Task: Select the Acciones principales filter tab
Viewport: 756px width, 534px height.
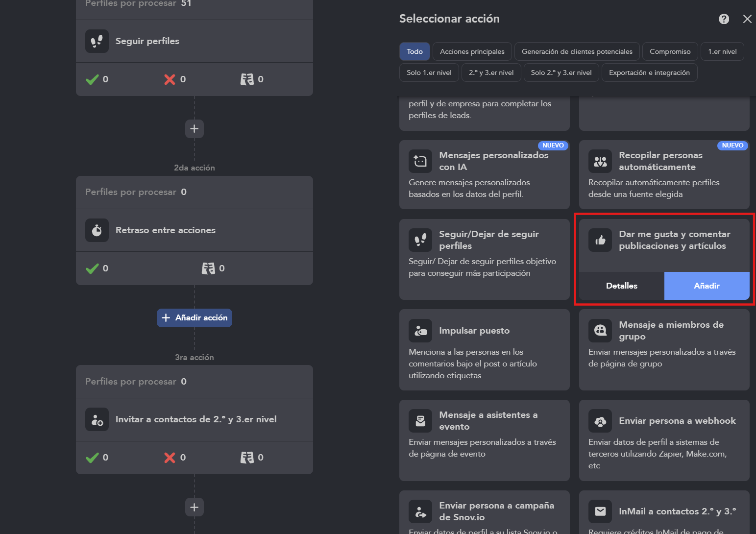Action: click(472, 51)
